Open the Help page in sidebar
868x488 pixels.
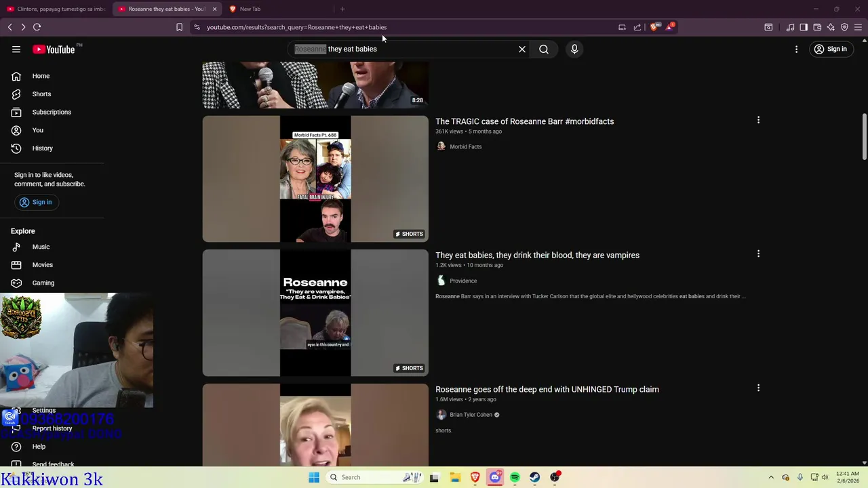pyautogui.click(x=39, y=447)
